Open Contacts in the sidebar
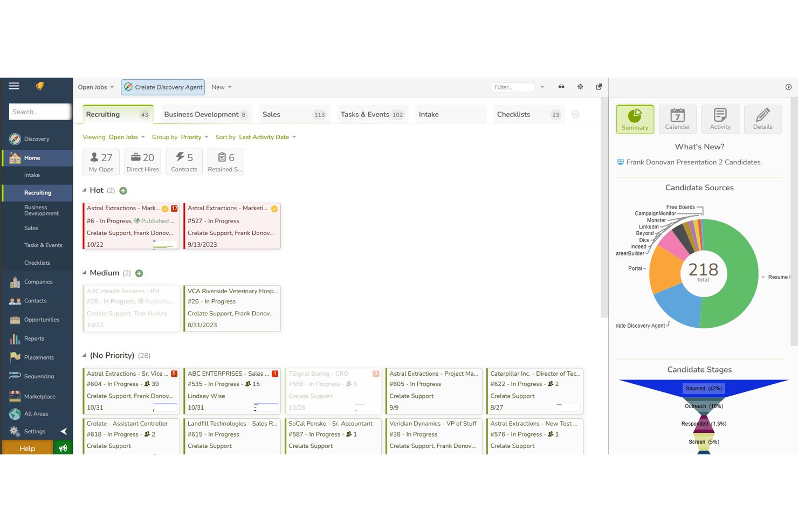 (x=37, y=301)
